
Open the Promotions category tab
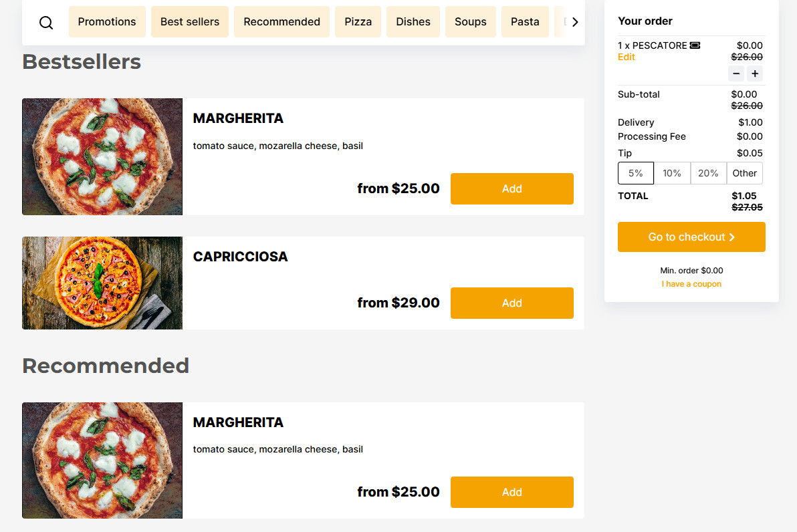point(107,22)
